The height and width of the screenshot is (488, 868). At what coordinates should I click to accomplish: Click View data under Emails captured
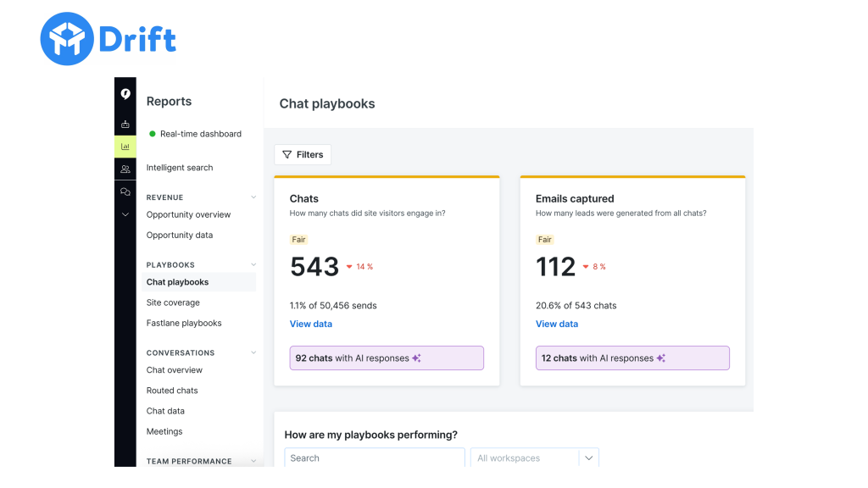(556, 324)
